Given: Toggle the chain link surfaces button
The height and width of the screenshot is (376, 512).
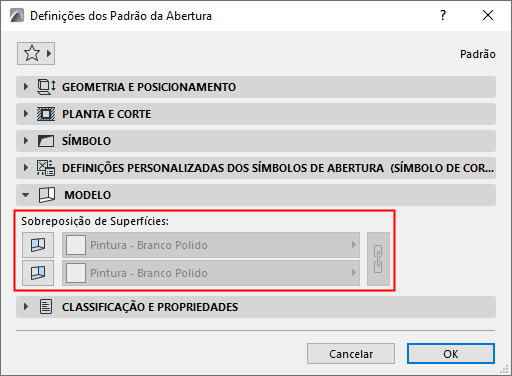Looking at the screenshot, I should (378, 259).
